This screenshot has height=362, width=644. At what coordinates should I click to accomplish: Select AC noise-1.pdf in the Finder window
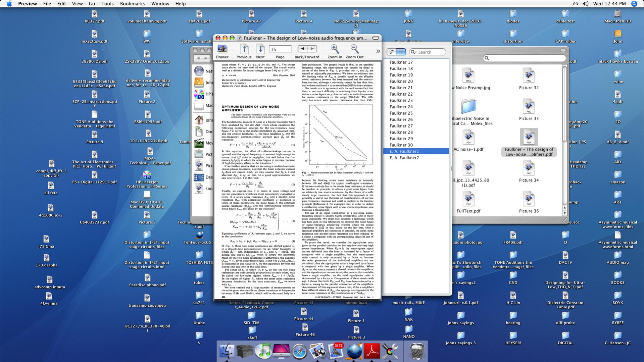468,141
